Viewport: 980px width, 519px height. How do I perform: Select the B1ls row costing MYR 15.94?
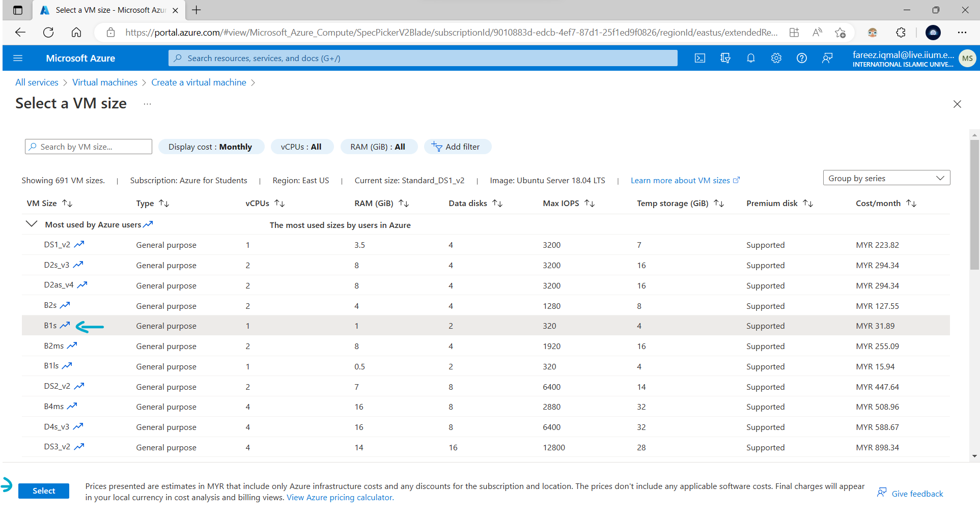[486, 366]
